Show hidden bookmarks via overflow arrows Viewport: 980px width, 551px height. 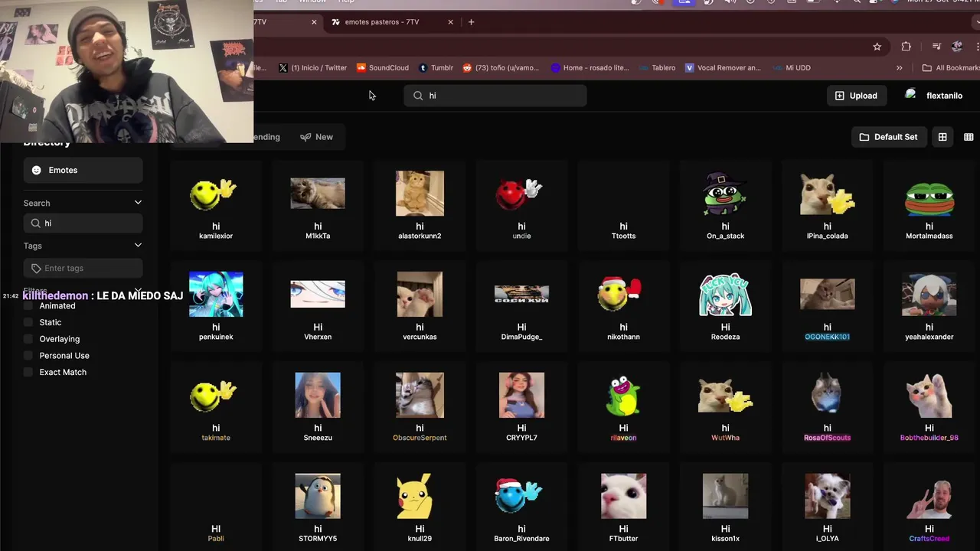(x=899, y=68)
